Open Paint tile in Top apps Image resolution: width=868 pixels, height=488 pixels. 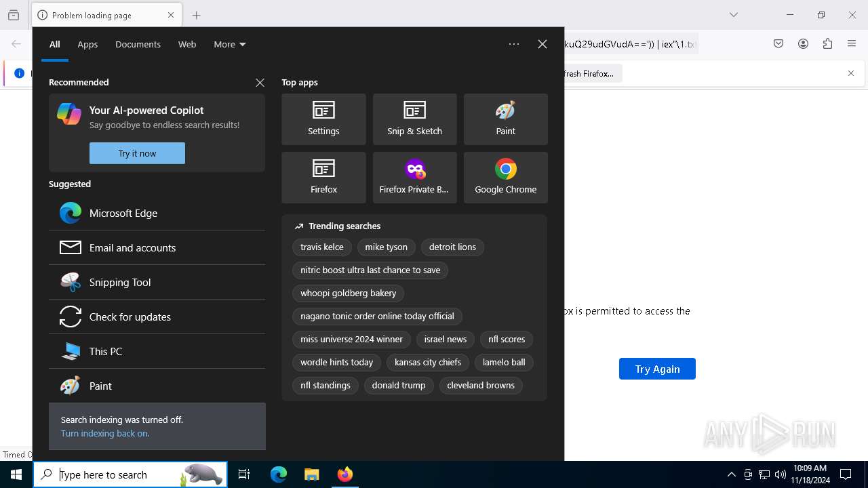[x=505, y=119]
